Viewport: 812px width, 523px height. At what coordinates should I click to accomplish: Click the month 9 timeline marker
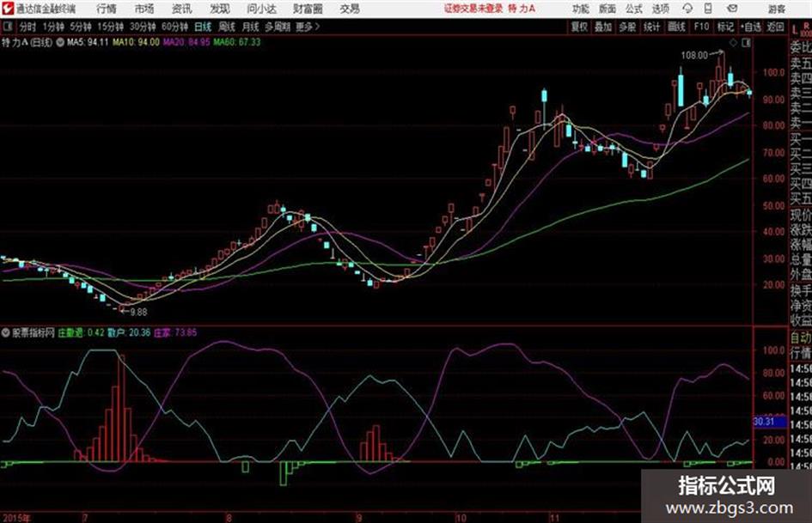click(x=359, y=518)
